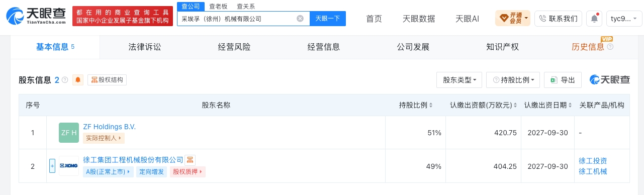Clear the search box with X icon
Viewport: 644px width, 195px height.
pyautogui.click(x=300, y=19)
